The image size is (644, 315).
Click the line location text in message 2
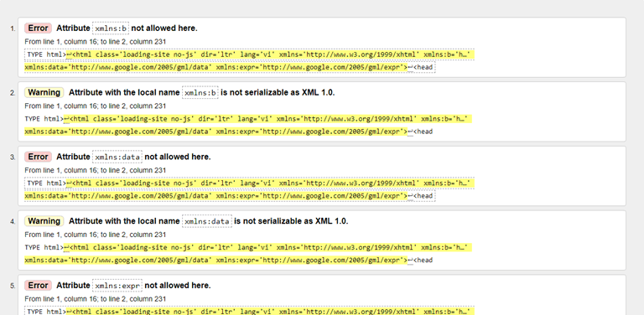point(96,106)
